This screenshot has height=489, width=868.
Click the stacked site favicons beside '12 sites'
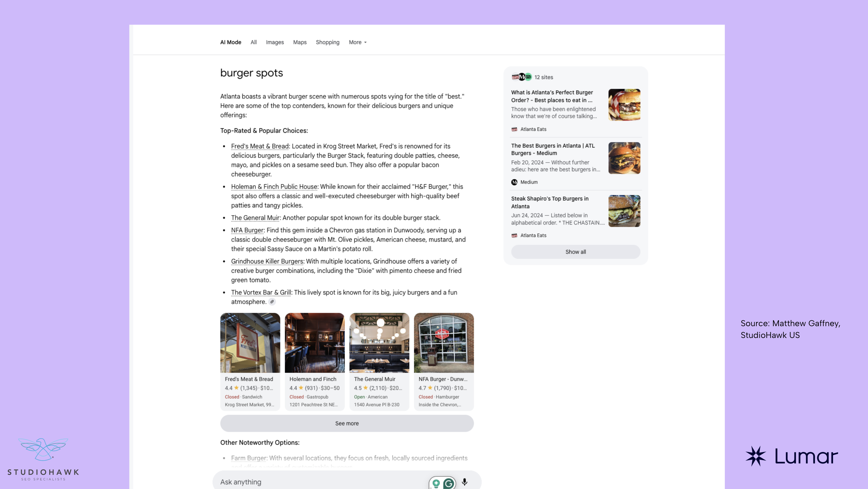tap(521, 77)
